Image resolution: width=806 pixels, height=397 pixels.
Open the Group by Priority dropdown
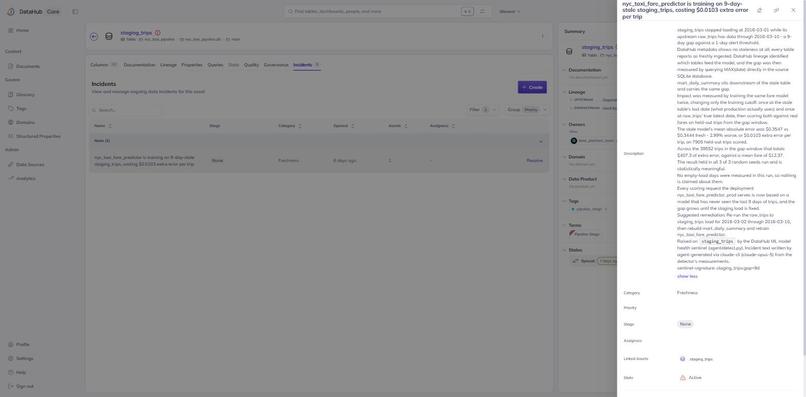point(527,110)
